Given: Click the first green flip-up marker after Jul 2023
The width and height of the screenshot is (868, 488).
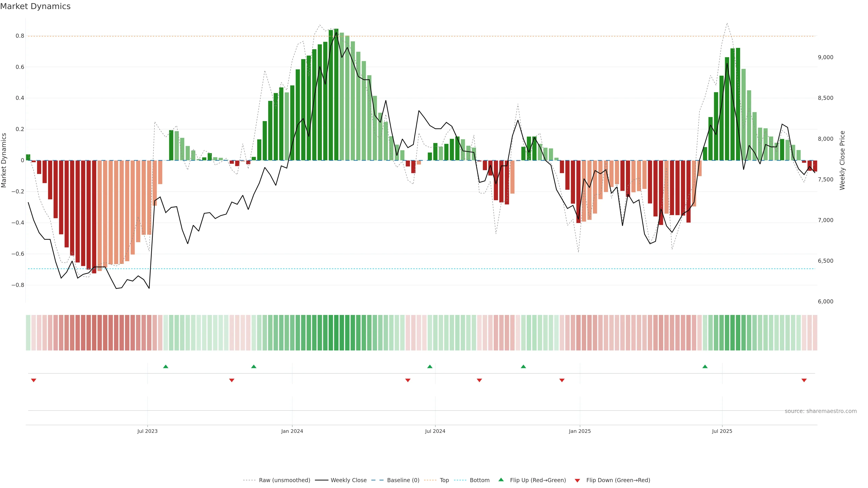Looking at the screenshot, I should coord(165,366).
